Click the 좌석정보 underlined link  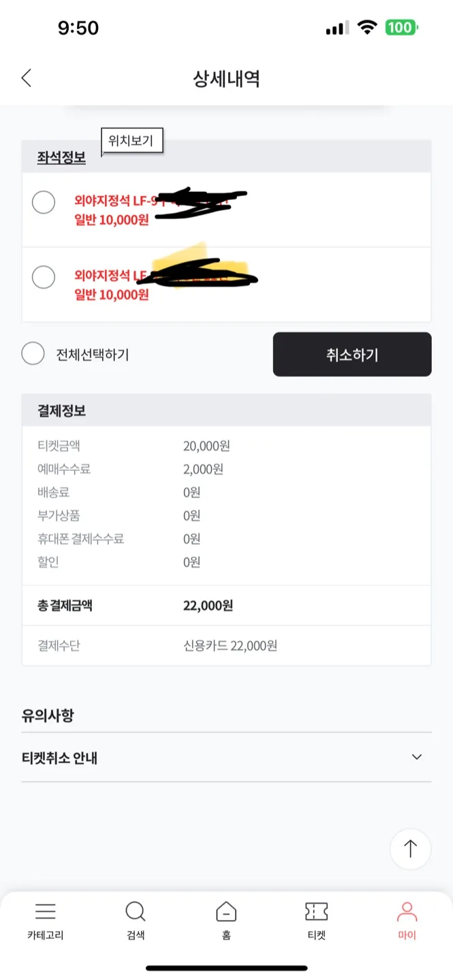click(61, 157)
